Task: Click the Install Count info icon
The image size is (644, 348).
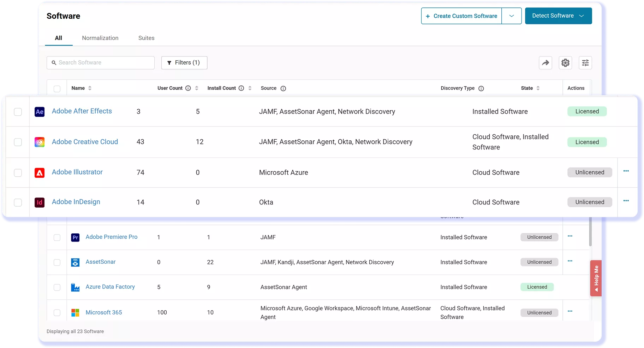Action: coord(241,88)
